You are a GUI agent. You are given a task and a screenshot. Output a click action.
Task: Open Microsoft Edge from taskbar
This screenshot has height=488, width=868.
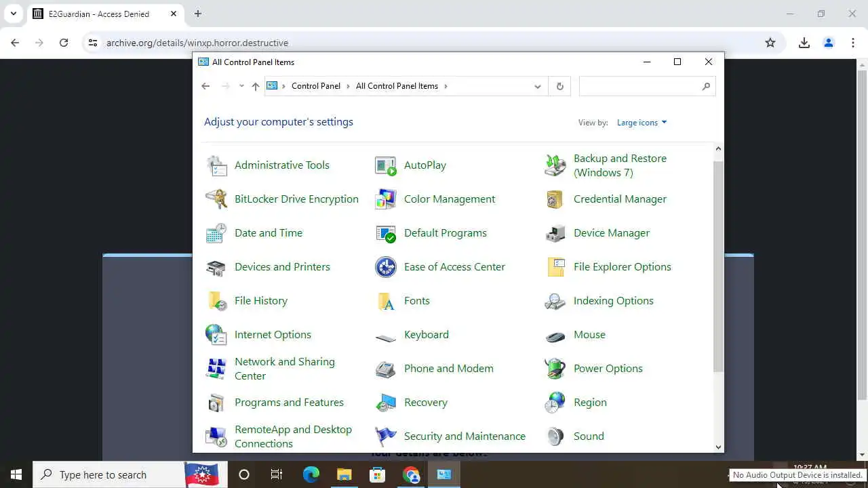[x=311, y=474]
